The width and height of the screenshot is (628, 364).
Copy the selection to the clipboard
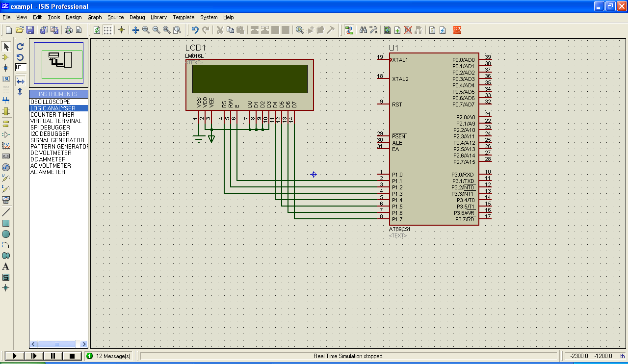pyautogui.click(x=230, y=30)
